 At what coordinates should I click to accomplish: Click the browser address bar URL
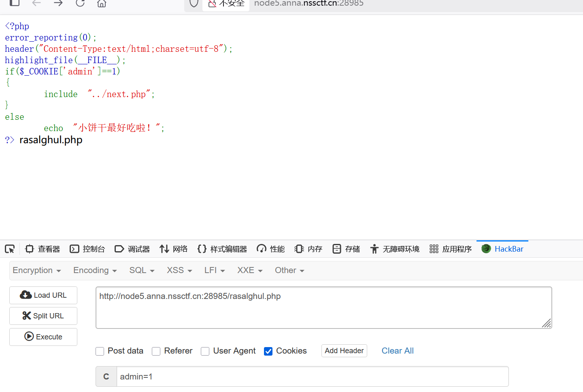coord(309,3)
